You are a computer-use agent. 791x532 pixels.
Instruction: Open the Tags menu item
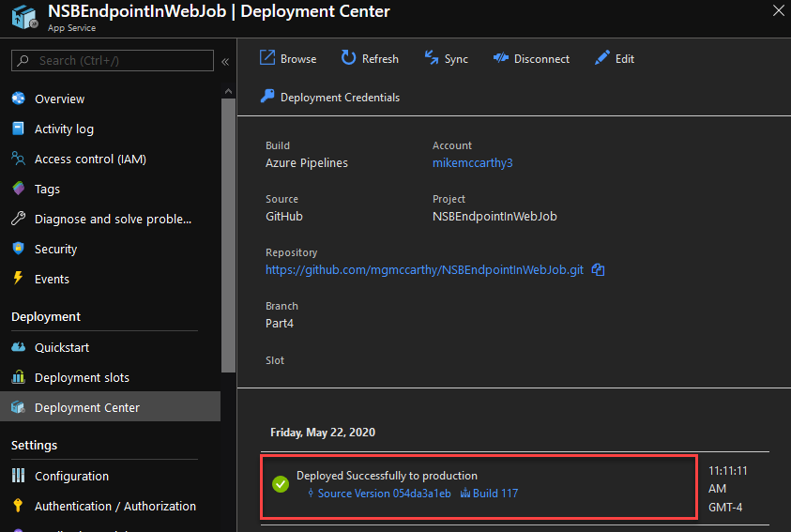pos(48,190)
